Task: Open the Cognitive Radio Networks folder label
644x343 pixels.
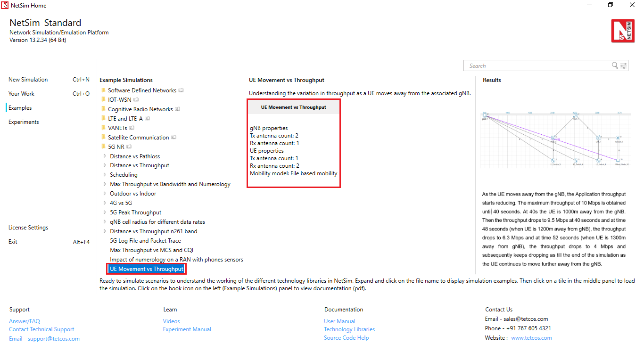Action: click(140, 109)
